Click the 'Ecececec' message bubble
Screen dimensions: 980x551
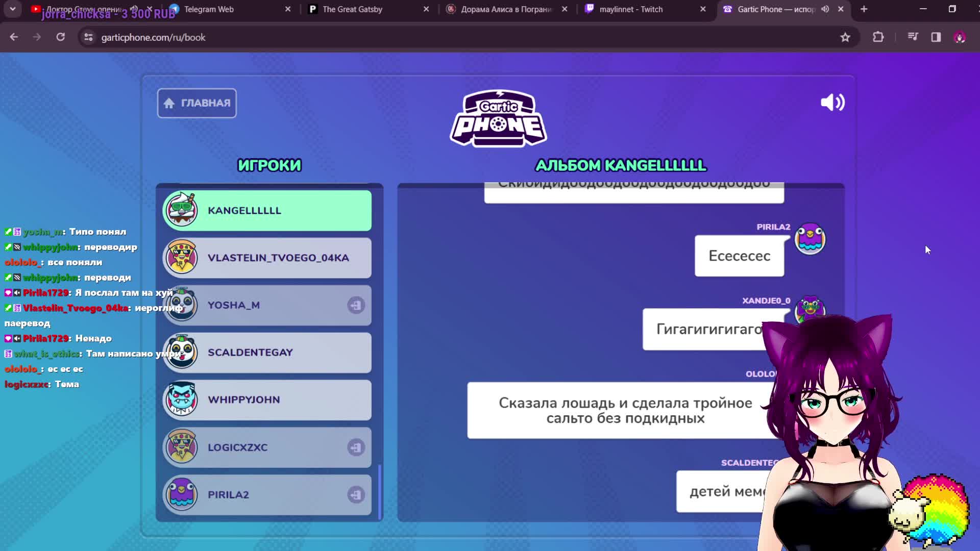(739, 256)
